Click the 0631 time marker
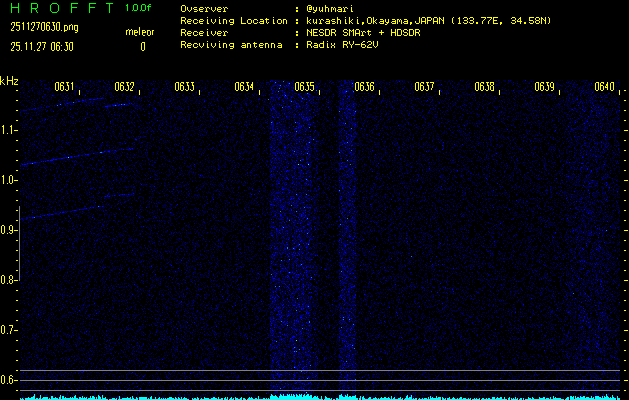 click(x=64, y=87)
